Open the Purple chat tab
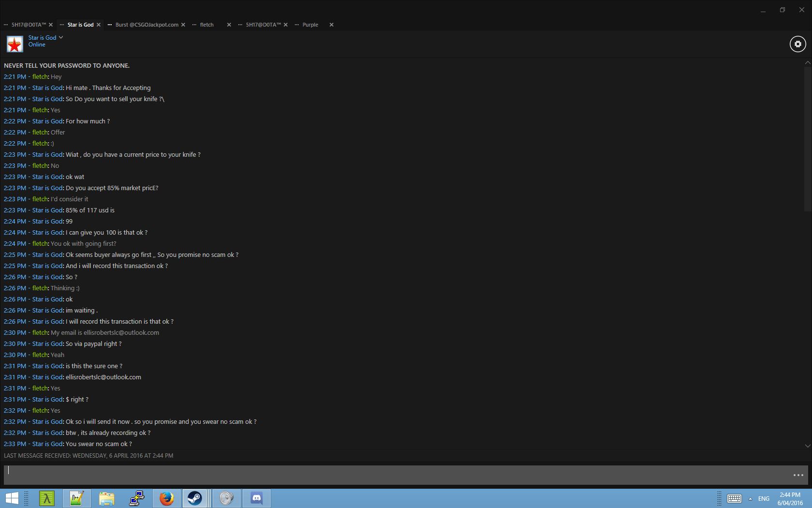The image size is (812, 508). tap(310, 25)
